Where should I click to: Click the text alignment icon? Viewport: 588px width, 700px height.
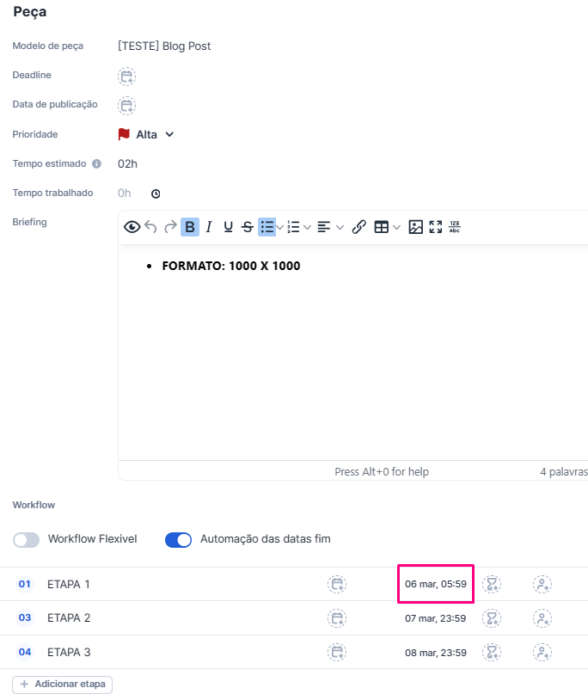[324, 227]
